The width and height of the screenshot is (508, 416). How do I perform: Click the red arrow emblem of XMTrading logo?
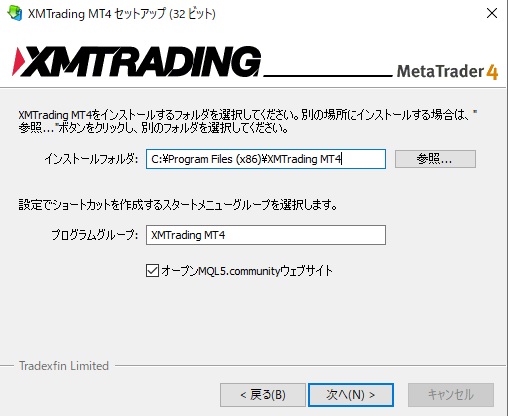[17, 62]
